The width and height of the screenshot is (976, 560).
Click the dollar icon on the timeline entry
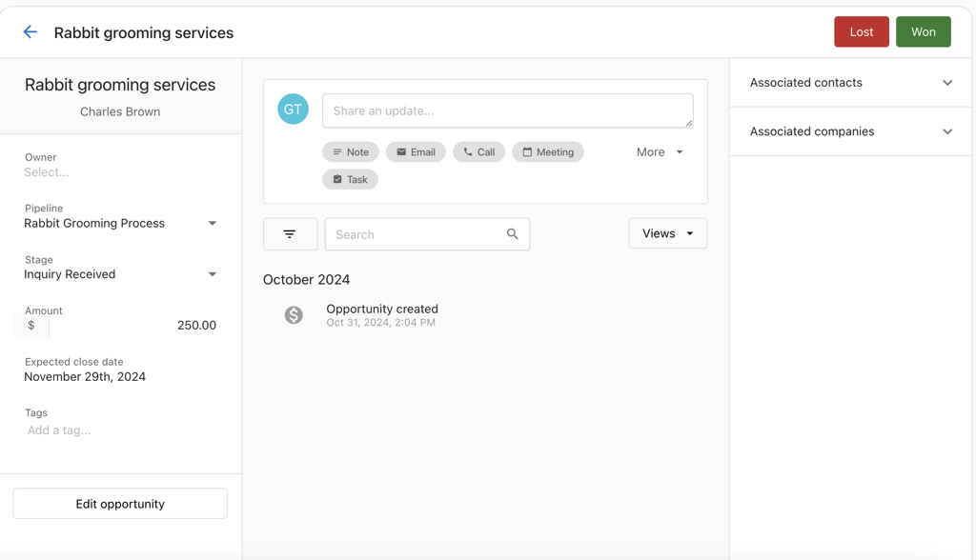(294, 315)
